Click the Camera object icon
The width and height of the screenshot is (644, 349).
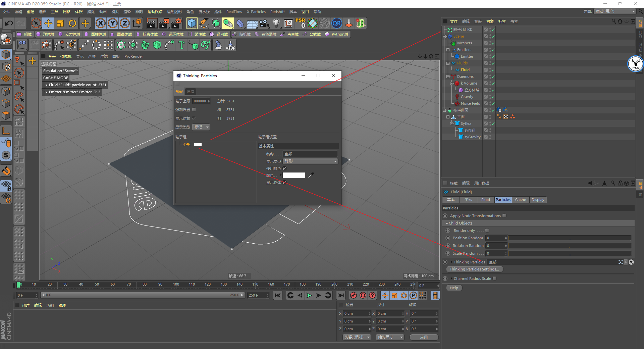pyautogui.click(x=264, y=23)
